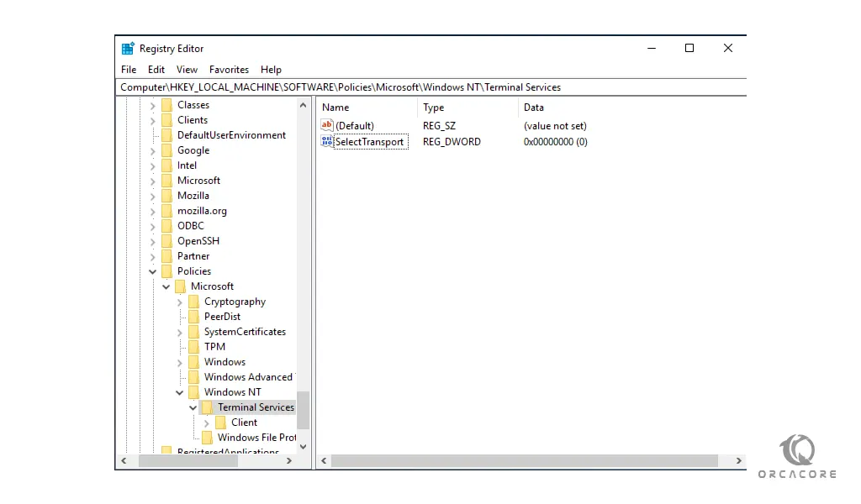Collapse the Windows NT key

(180, 392)
